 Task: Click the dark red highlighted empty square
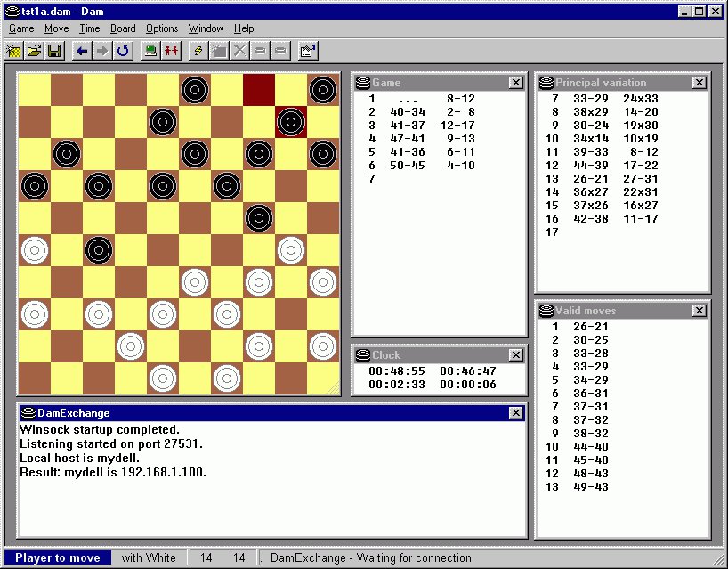pyautogui.click(x=259, y=90)
